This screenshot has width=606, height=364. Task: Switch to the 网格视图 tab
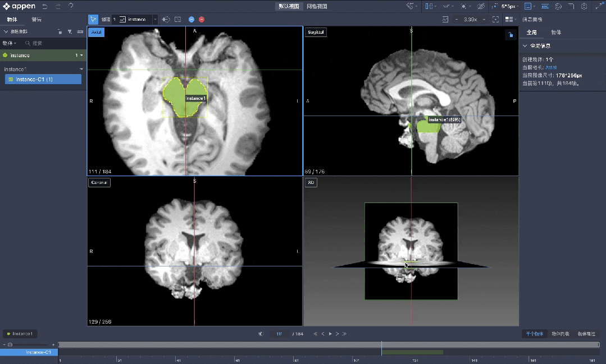tap(317, 6)
